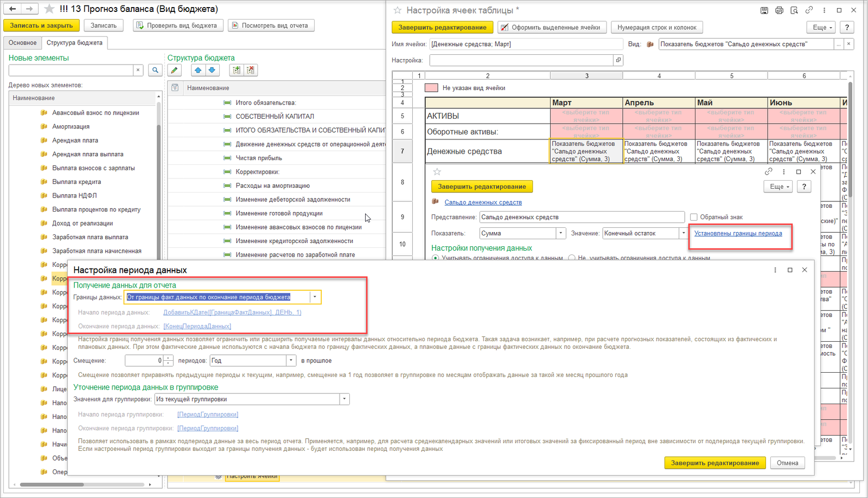Screen dimensions: 868x498
Task: Click the Записать и закрыть button
Action: pyautogui.click(x=41, y=25)
